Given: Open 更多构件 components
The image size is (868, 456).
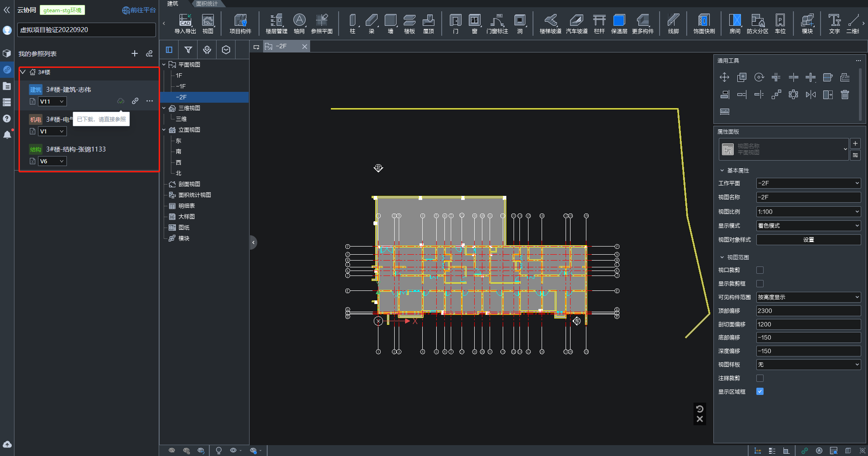Looking at the screenshot, I should pyautogui.click(x=643, y=24).
